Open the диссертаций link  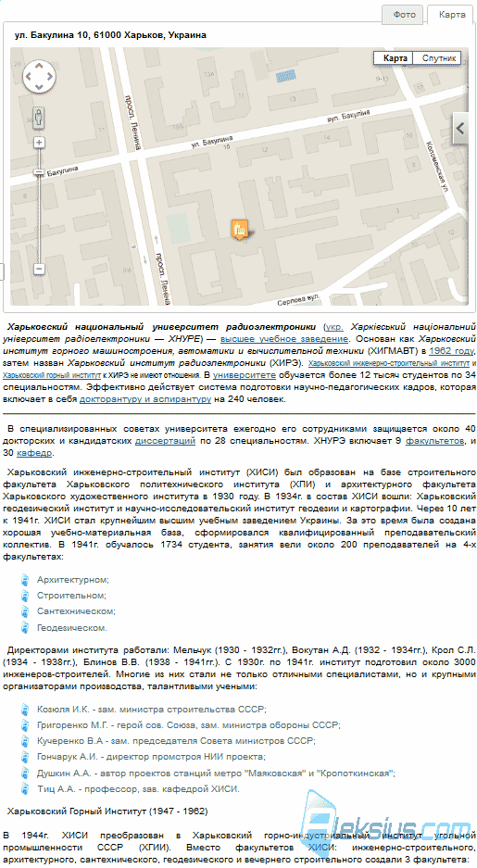pos(166,441)
